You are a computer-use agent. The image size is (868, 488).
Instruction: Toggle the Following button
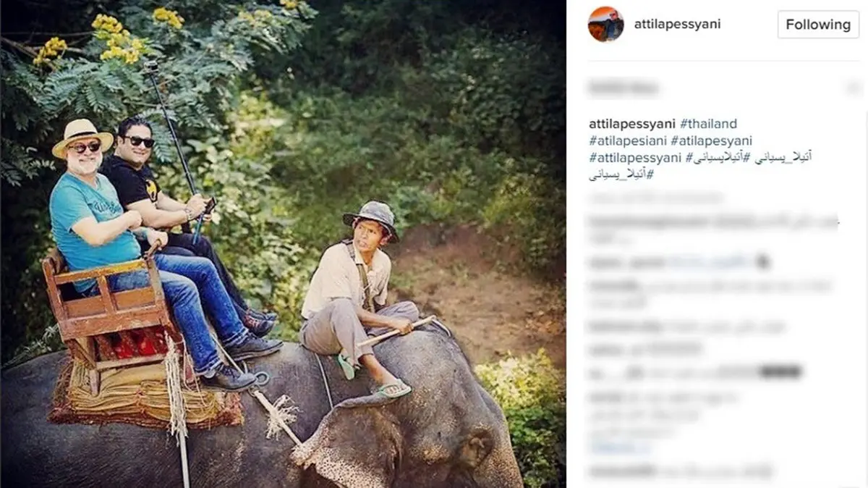(818, 25)
